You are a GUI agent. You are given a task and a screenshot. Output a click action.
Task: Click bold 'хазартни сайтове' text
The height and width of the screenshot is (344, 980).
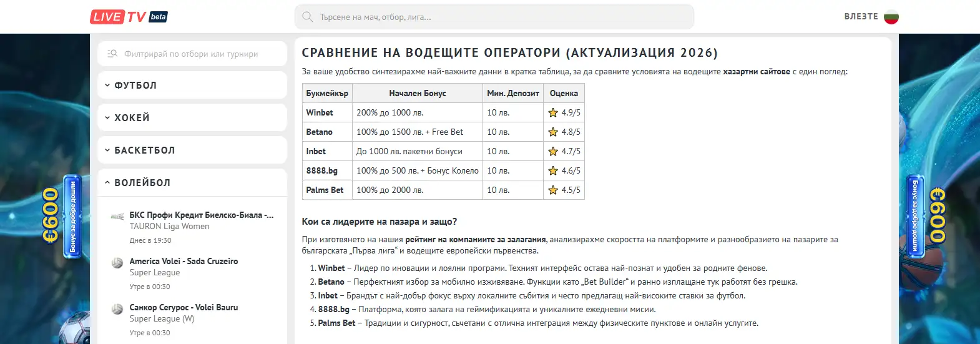coord(757,72)
